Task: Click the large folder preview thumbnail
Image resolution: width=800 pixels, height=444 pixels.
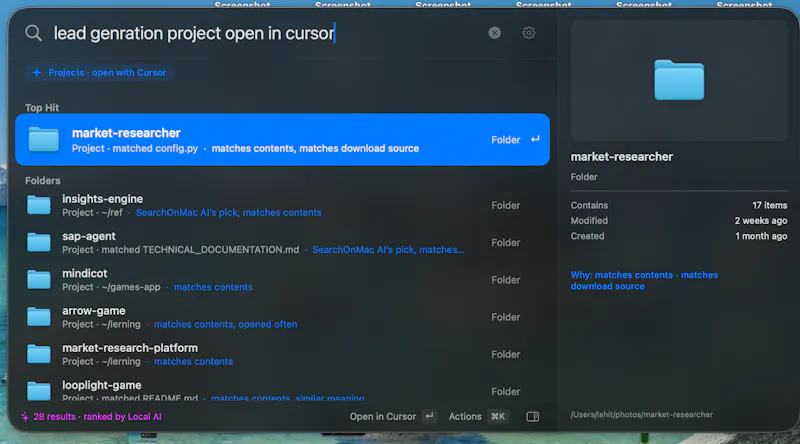Action: pyautogui.click(x=679, y=80)
